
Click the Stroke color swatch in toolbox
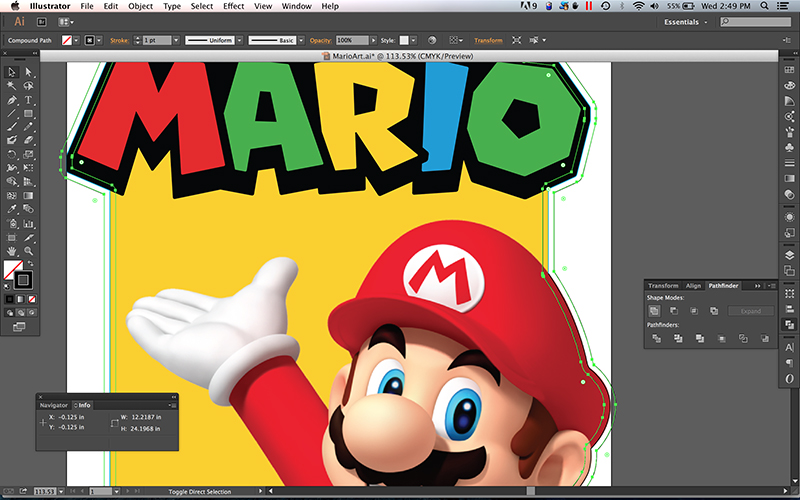tap(23, 279)
